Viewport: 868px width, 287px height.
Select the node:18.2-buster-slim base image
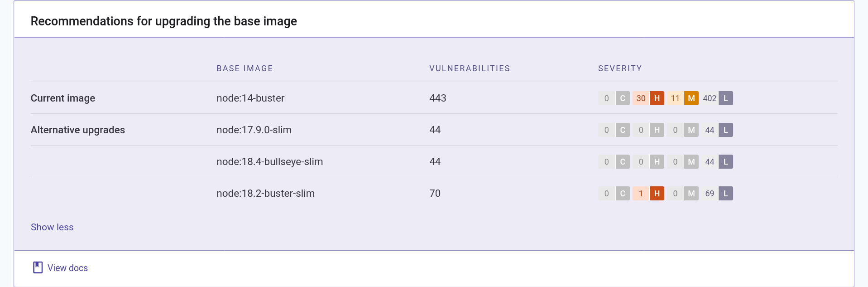point(265,194)
